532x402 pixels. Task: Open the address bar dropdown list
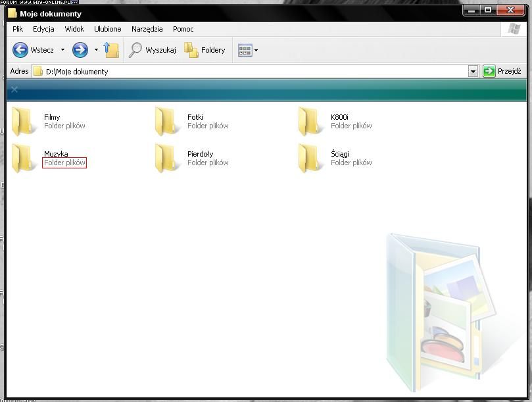pyautogui.click(x=473, y=71)
